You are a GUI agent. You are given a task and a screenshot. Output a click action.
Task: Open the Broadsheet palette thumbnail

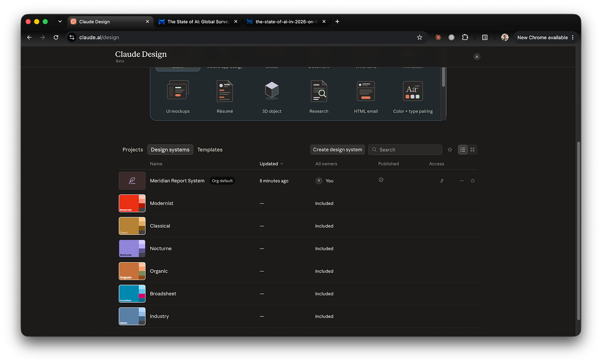click(132, 294)
